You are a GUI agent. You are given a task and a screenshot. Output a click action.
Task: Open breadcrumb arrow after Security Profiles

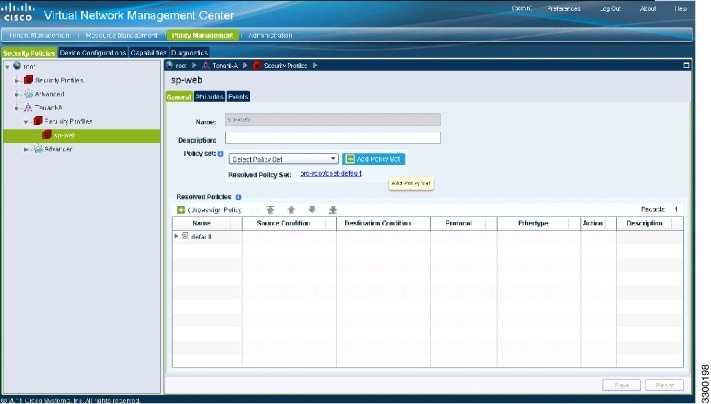(315, 66)
